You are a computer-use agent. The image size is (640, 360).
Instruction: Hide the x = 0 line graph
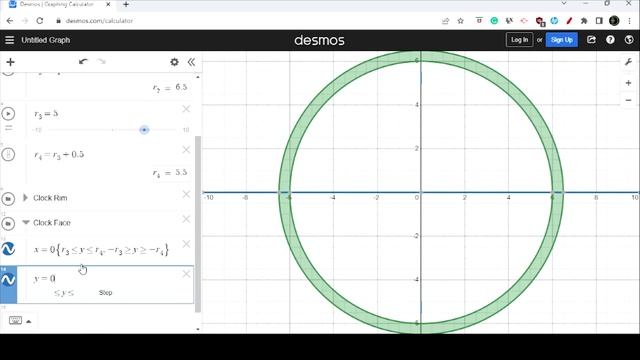point(8,249)
